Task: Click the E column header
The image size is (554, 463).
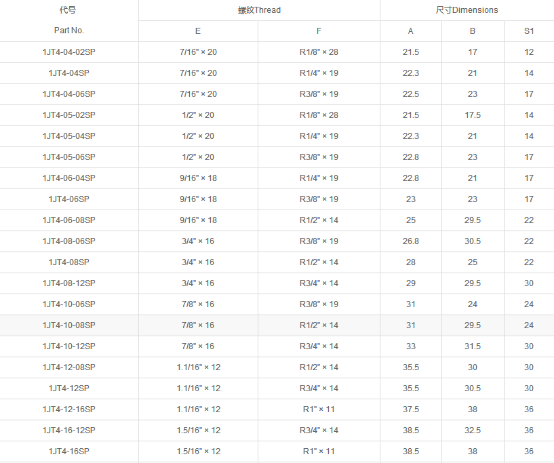Action: 198,31
